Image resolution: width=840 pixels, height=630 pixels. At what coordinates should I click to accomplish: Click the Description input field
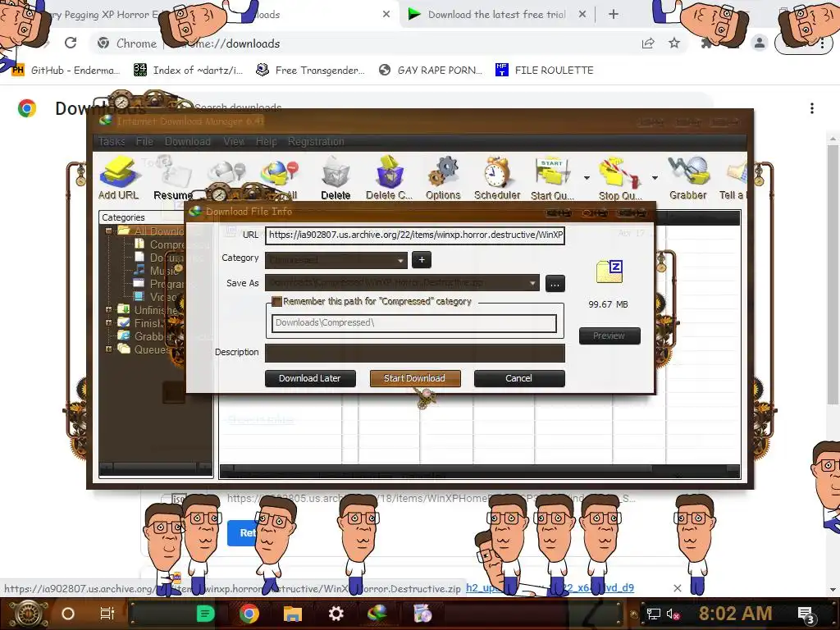click(x=414, y=353)
